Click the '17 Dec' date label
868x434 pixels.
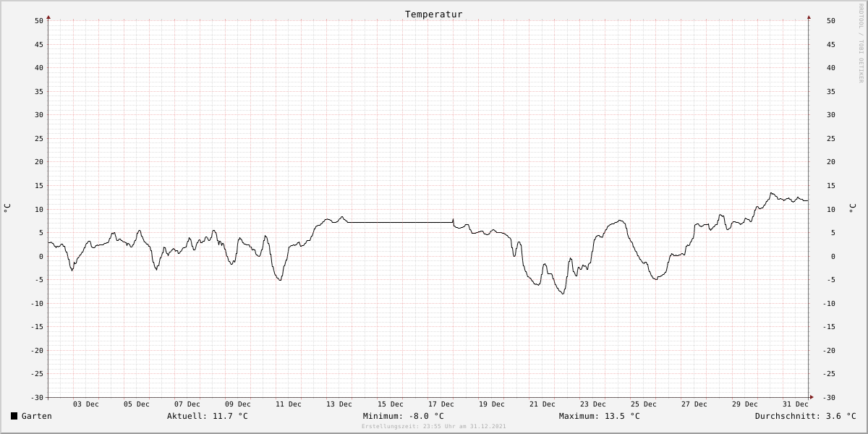(x=441, y=404)
